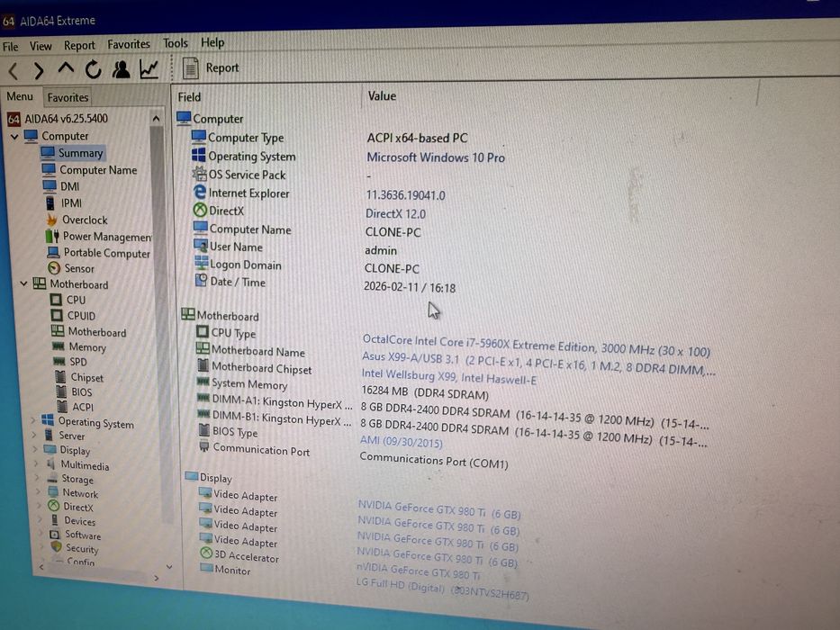Select the IPMI tree item
Screen dimensions: 840x630
coord(64,203)
